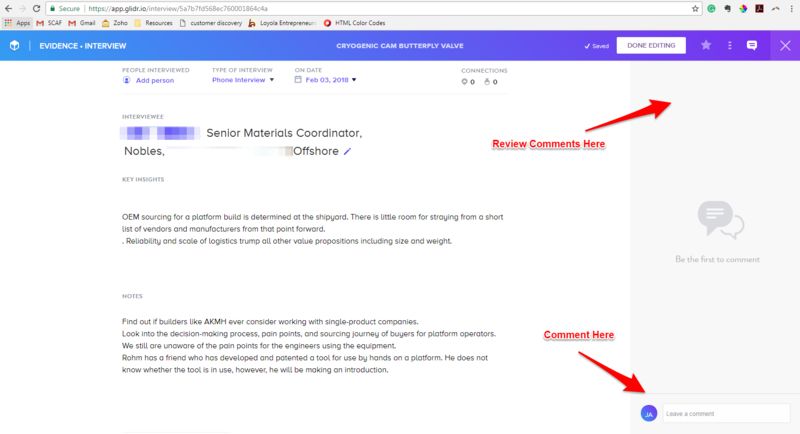Screen dimensions: 800x434
Task: Open the Feb 03, 2018 date picker
Action: click(x=326, y=80)
